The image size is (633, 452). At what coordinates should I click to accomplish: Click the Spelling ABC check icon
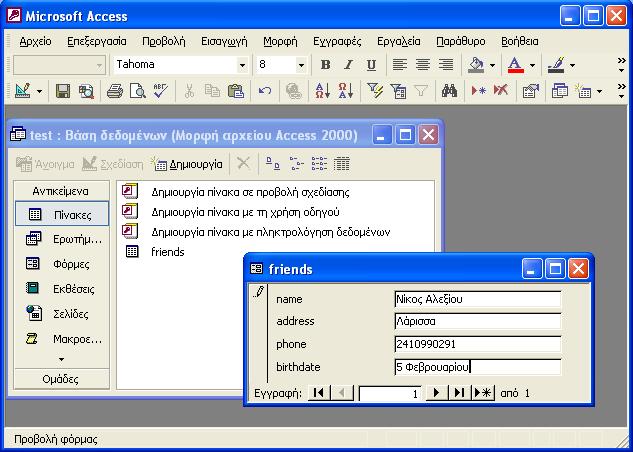tap(161, 91)
